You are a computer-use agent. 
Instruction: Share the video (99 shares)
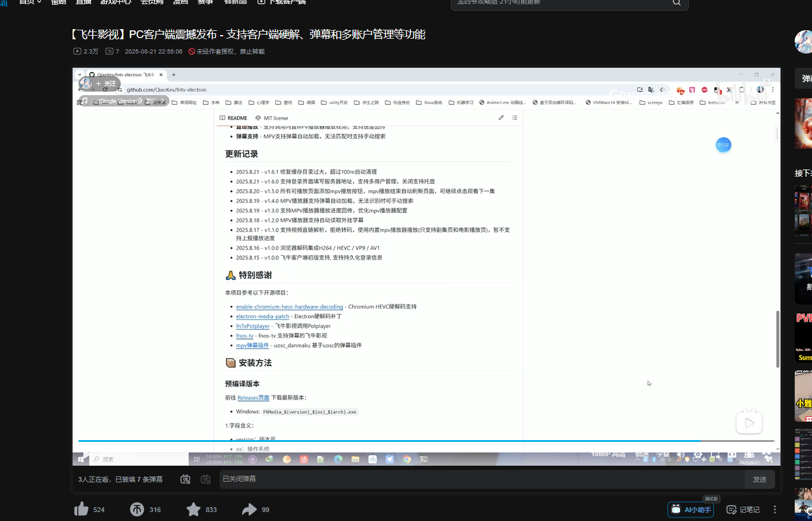pos(249,509)
